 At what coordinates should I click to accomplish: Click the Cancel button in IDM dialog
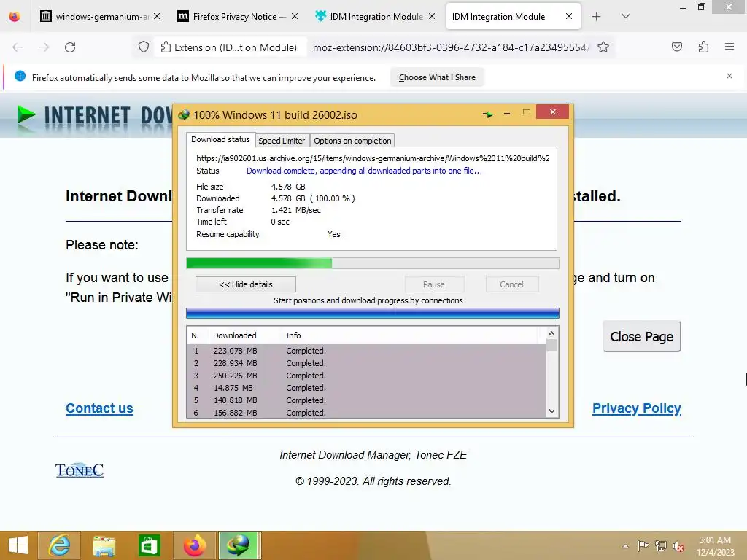pyautogui.click(x=511, y=284)
